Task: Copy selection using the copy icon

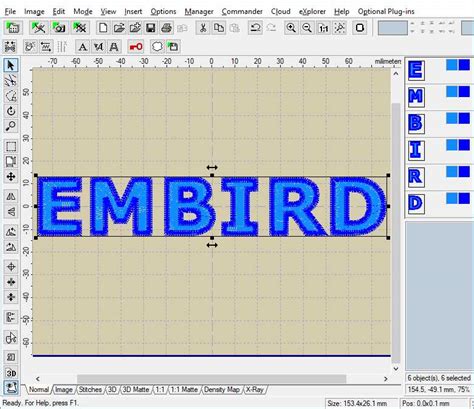Action: tap(219, 28)
